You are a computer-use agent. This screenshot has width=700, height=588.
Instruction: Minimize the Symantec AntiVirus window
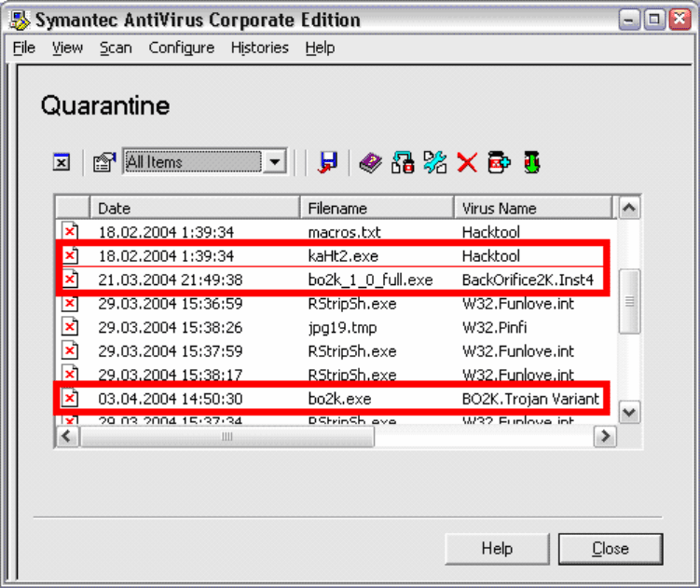click(x=629, y=20)
